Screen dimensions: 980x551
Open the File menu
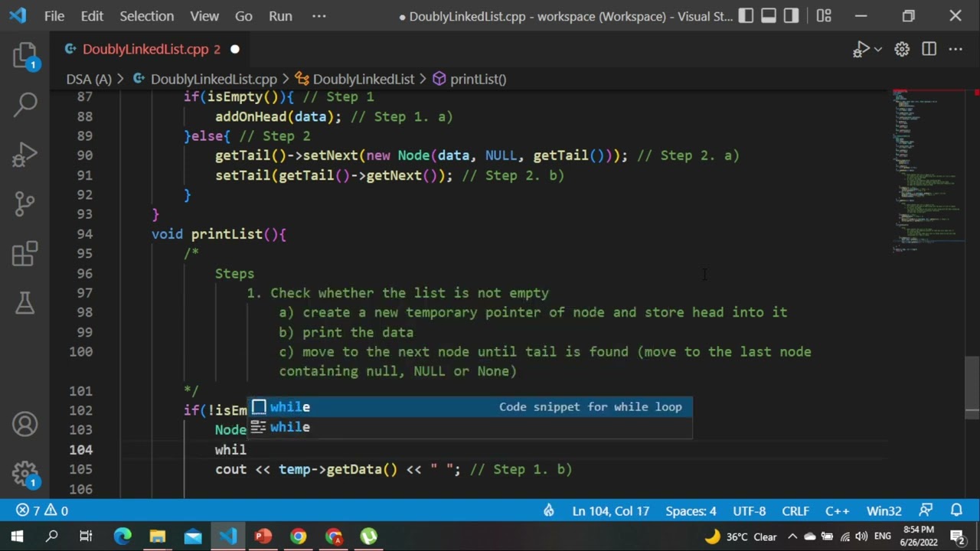click(x=54, y=16)
